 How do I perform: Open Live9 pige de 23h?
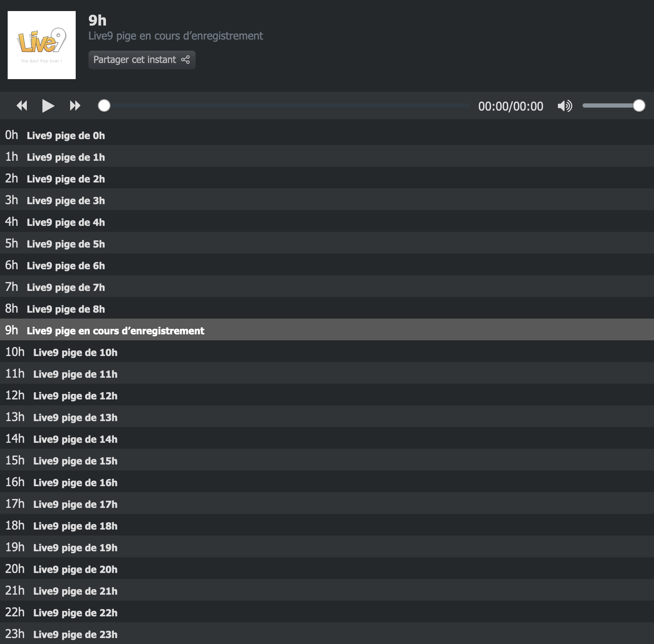click(x=327, y=633)
